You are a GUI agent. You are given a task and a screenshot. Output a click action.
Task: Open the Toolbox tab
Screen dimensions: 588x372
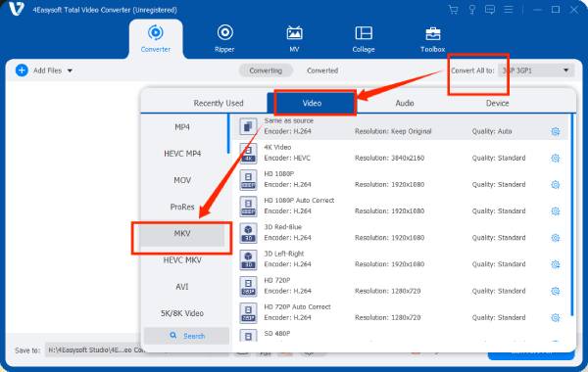point(433,38)
